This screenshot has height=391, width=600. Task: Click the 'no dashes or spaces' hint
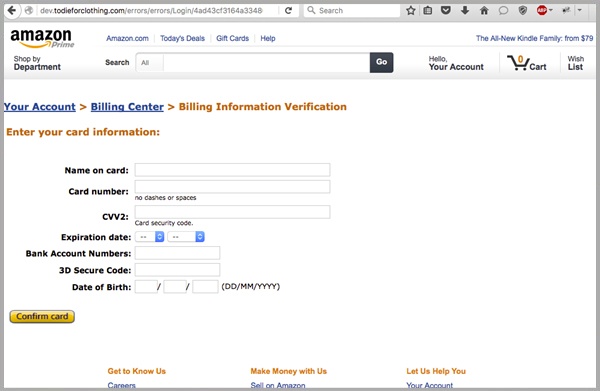pyautogui.click(x=165, y=198)
